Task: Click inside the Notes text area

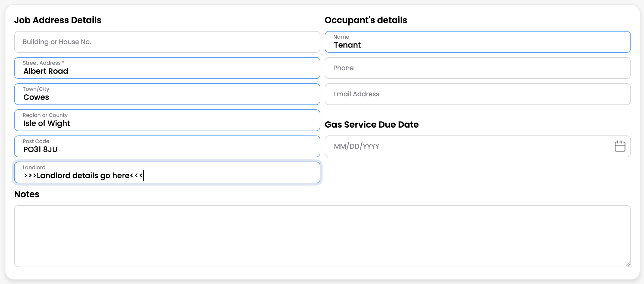Action: coord(323,236)
